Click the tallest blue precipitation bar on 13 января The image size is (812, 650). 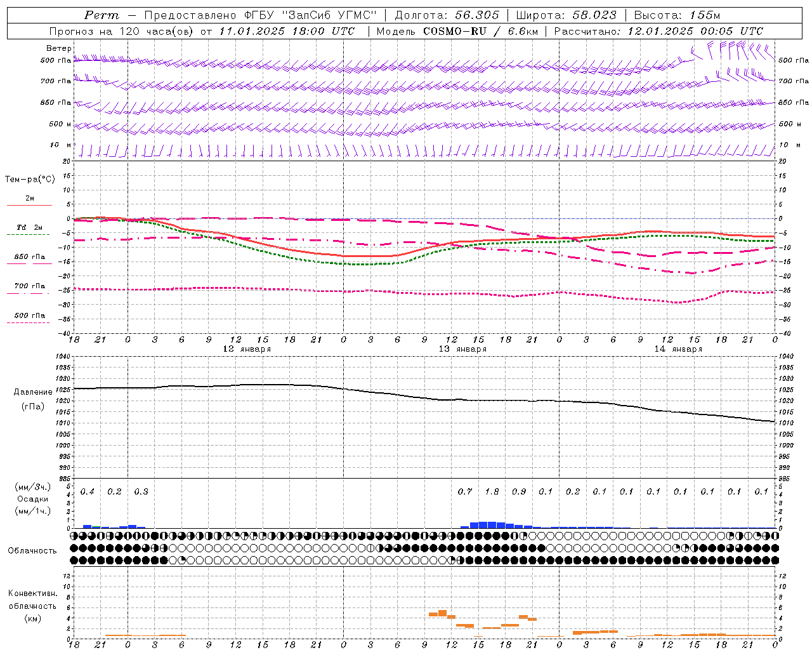click(492, 525)
